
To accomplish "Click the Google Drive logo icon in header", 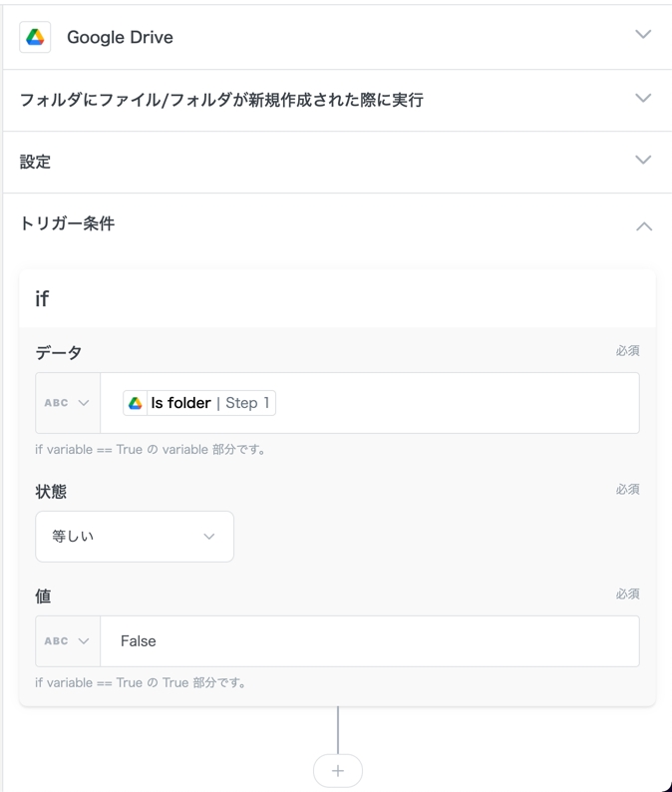I will pyautogui.click(x=36, y=37).
